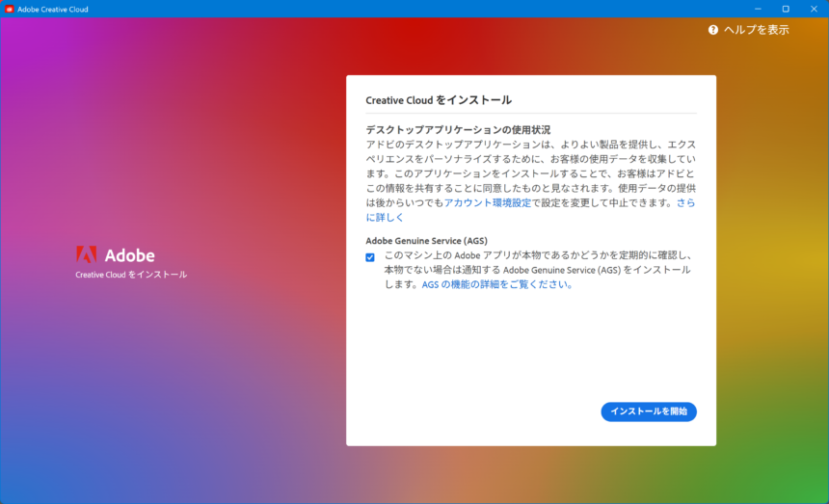Click the red Adobe logo mark
The height and width of the screenshot is (504, 829).
click(86, 254)
